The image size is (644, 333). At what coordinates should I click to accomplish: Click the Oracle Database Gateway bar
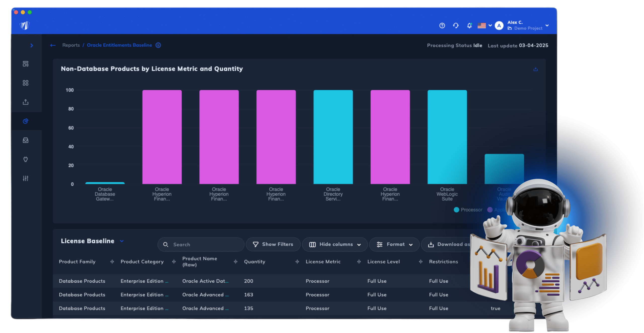[x=105, y=183]
